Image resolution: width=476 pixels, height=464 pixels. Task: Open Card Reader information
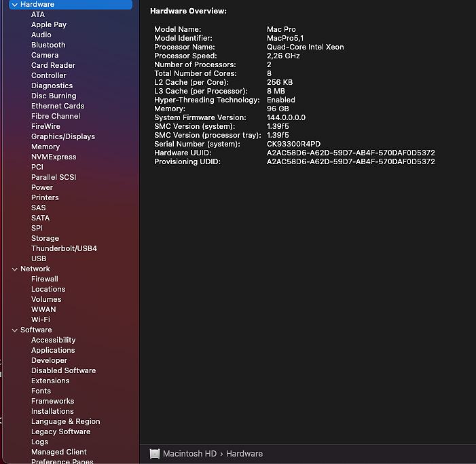(53, 65)
